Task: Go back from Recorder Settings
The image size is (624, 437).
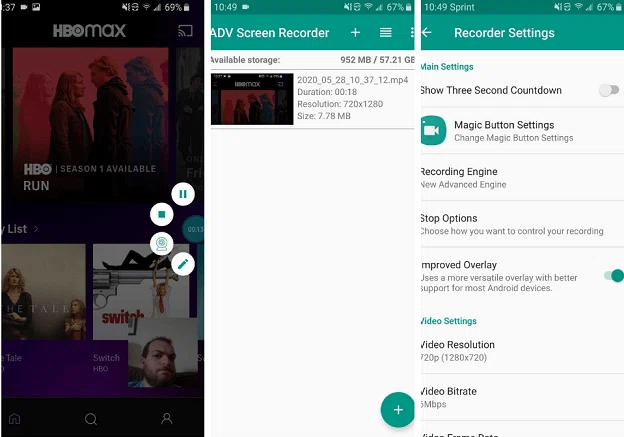Action: [427, 33]
